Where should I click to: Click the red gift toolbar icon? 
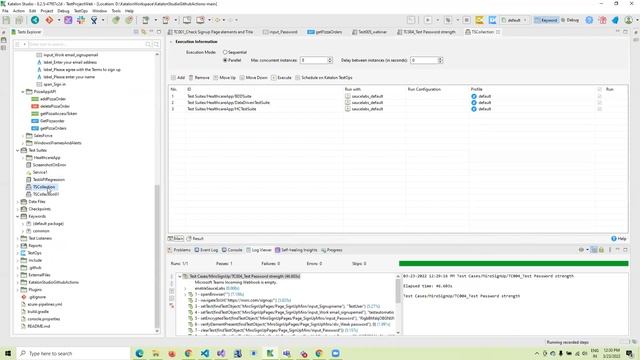[602, 20]
